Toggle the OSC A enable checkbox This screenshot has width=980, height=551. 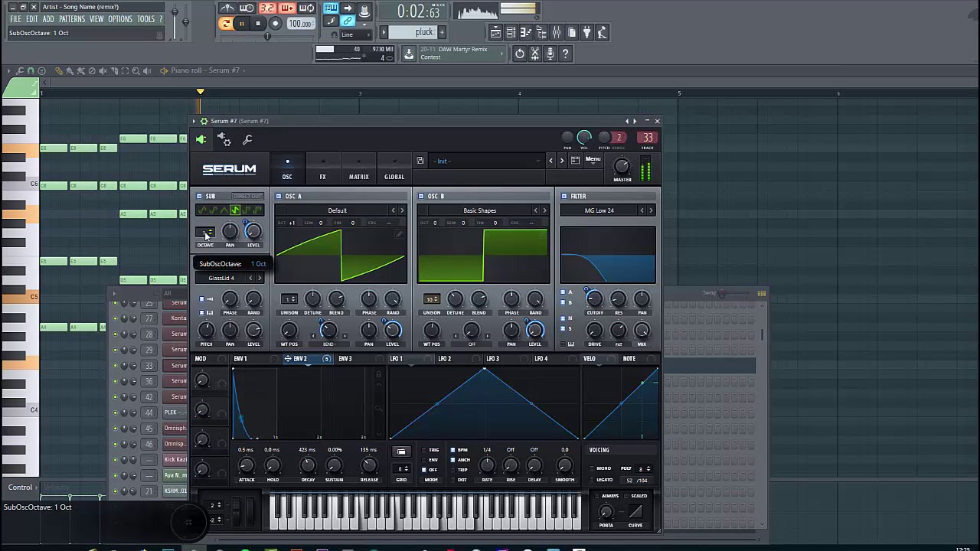tap(279, 196)
